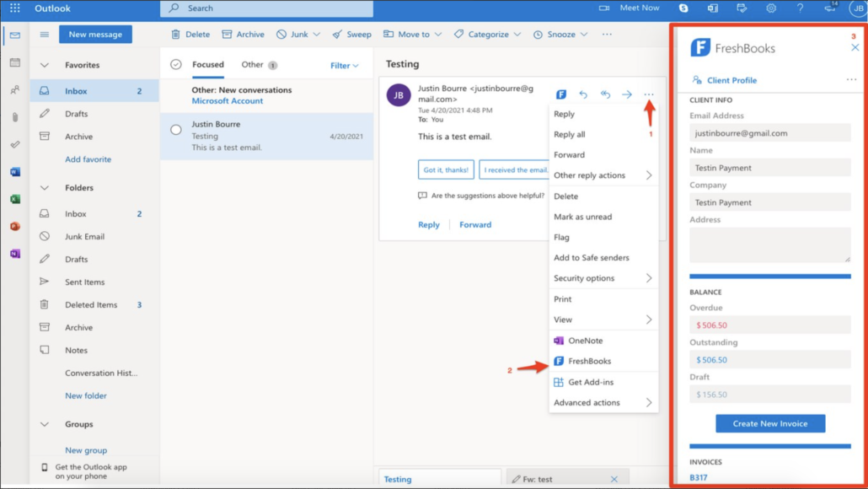868x489 pixels.
Task: Collapse the Folders section
Action: coord(45,188)
